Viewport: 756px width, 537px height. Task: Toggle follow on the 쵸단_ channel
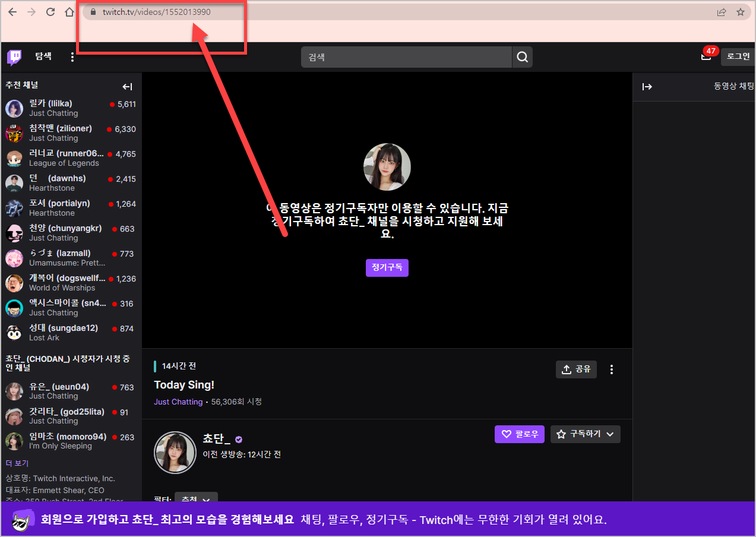click(519, 434)
